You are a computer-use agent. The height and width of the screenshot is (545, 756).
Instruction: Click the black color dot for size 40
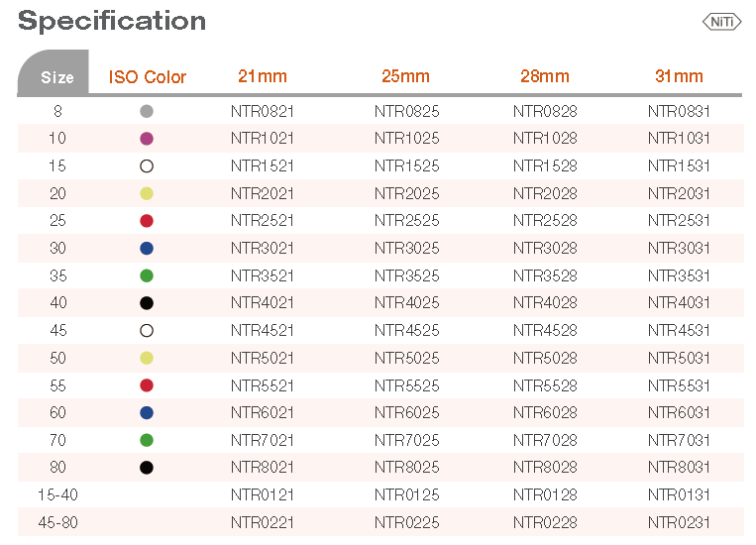(147, 303)
